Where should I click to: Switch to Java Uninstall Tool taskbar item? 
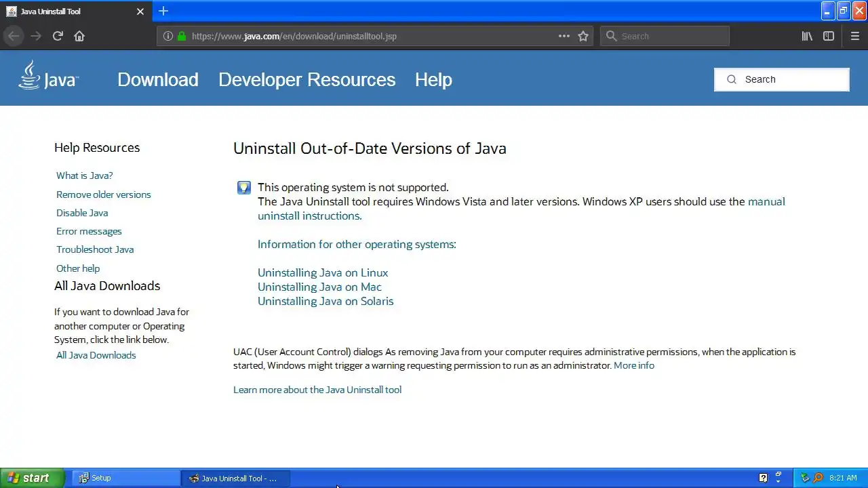(236, 478)
